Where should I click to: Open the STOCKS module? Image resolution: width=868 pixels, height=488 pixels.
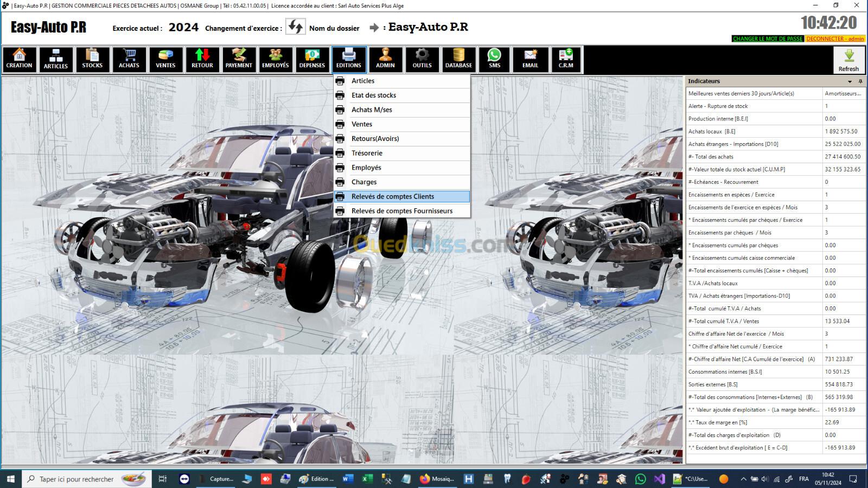(92, 59)
